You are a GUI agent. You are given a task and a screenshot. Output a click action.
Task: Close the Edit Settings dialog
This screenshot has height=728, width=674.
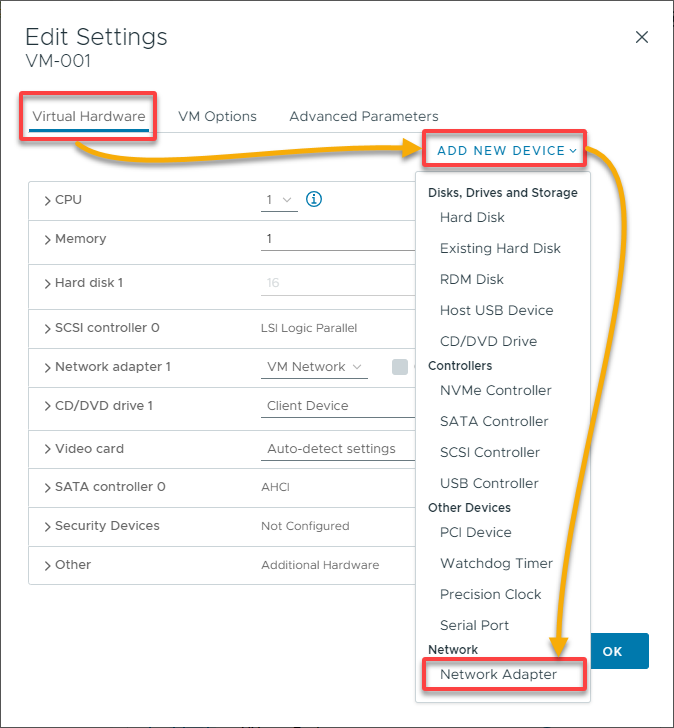[642, 37]
